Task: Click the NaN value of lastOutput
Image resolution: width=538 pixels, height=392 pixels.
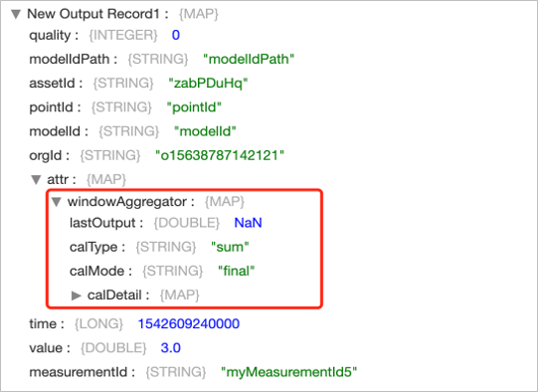Action: click(248, 223)
